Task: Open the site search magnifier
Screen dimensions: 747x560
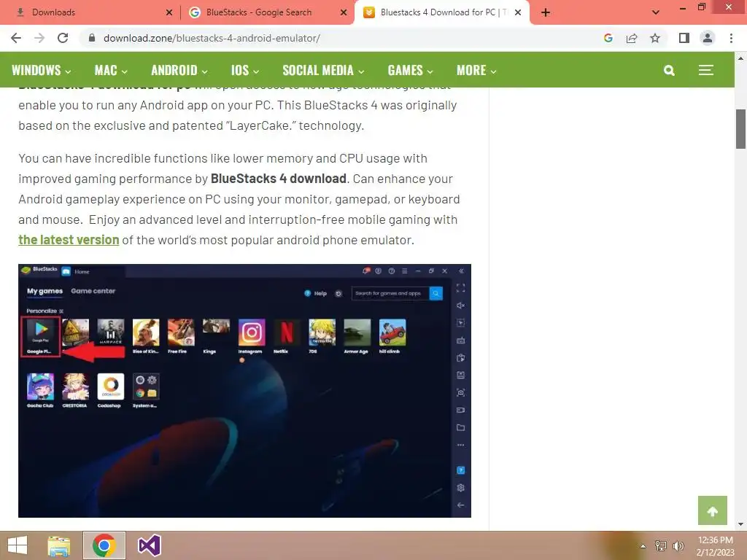Action: [669, 71]
